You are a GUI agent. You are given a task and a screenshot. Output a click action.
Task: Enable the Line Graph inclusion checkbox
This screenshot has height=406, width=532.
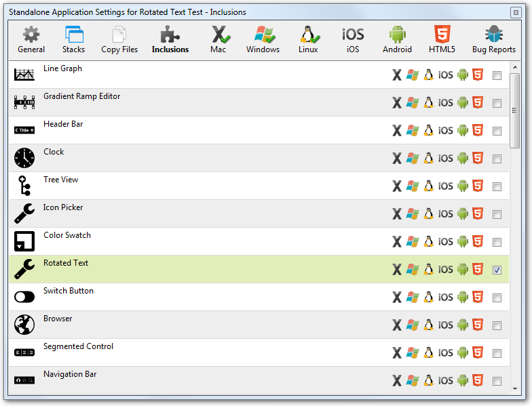(x=497, y=75)
